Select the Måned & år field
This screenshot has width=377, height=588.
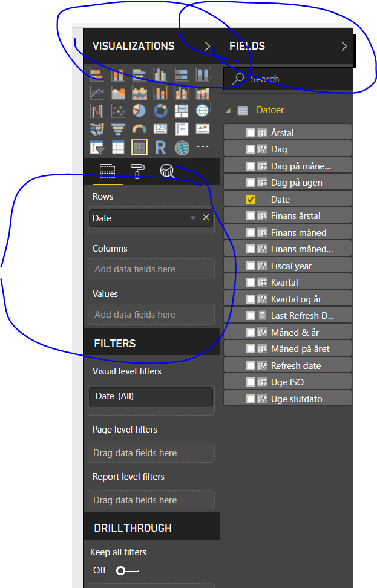287,332
